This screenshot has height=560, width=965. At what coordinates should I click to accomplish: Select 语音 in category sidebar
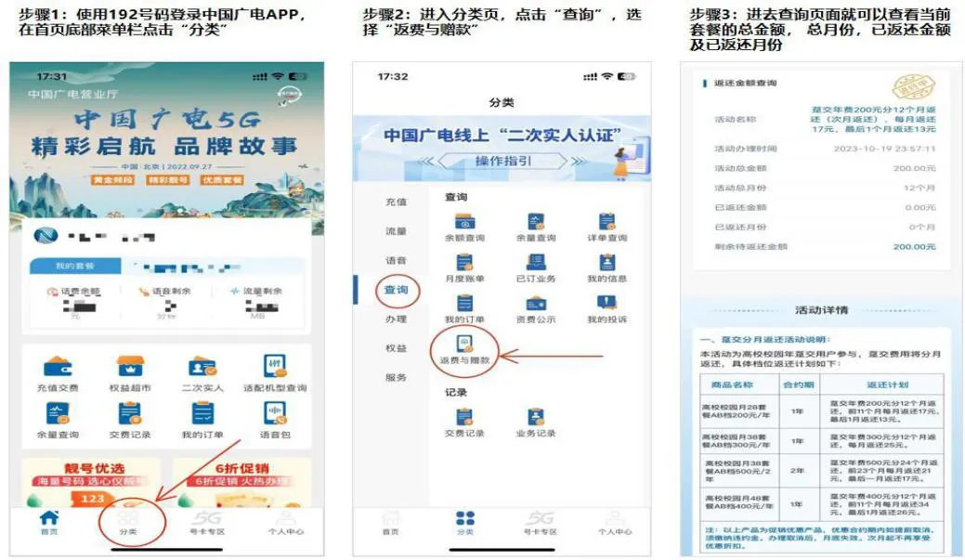tap(396, 260)
